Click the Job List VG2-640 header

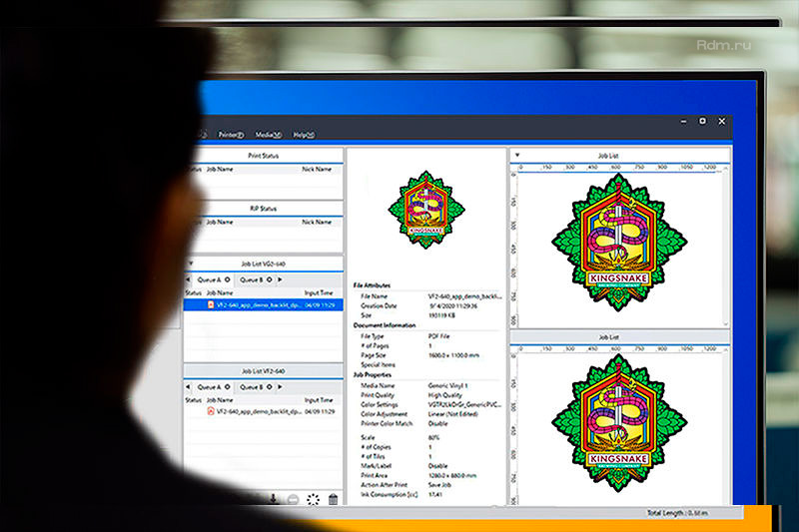click(264, 265)
